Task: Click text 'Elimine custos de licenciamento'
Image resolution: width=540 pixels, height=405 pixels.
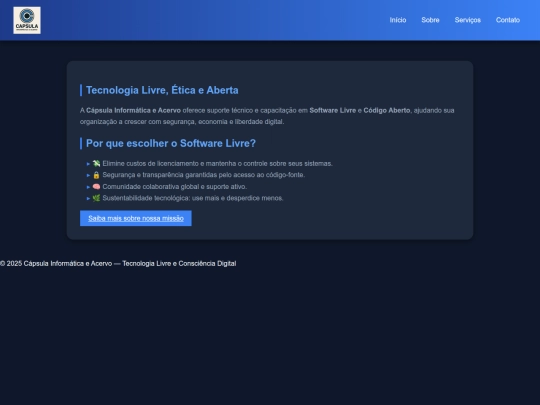Action: click(x=150, y=164)
